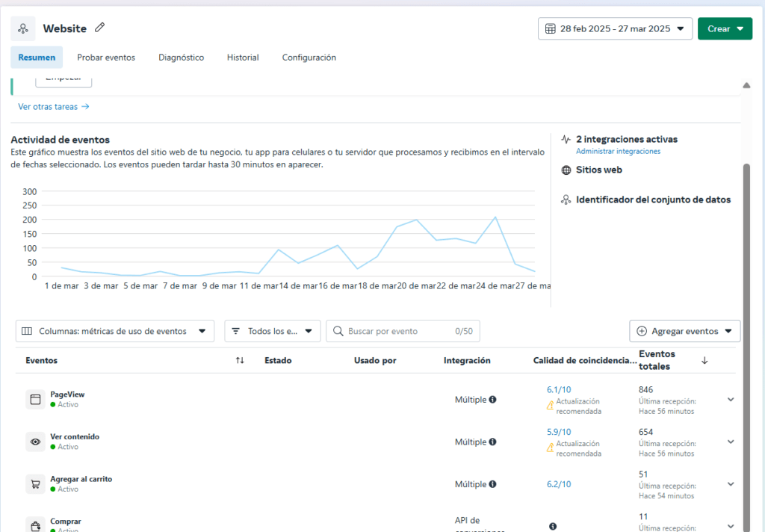Select the Agregar al carrito event name
Image resolution: width=765 pixels, height=532 pixels.
coord(81,479)
